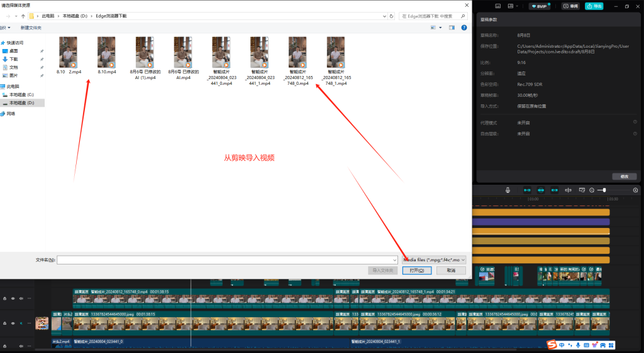
Task: Unmute the second track via the teal speaker icon
Action: (x=21, y=323)
